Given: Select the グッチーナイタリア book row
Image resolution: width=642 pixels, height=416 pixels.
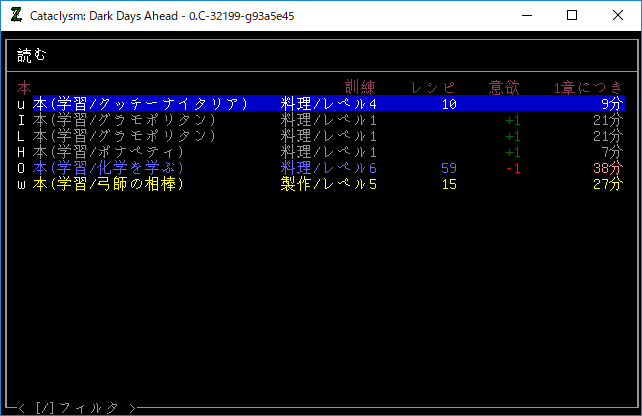Looking at the screenshot, I should pos(140,104).
